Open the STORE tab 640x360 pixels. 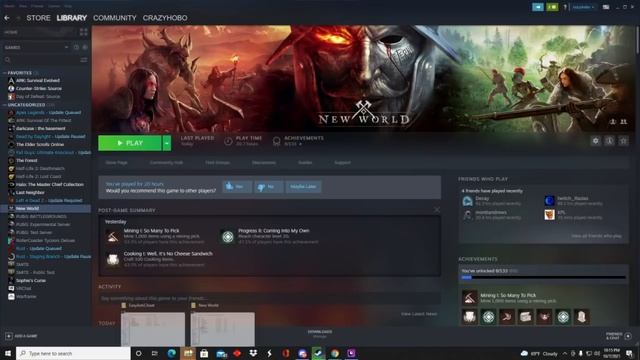point(38,18)
